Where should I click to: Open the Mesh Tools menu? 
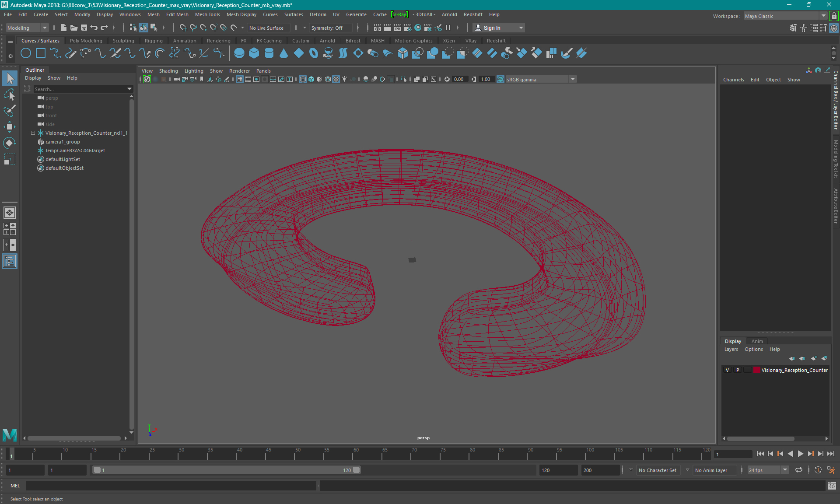coord(207,14)
